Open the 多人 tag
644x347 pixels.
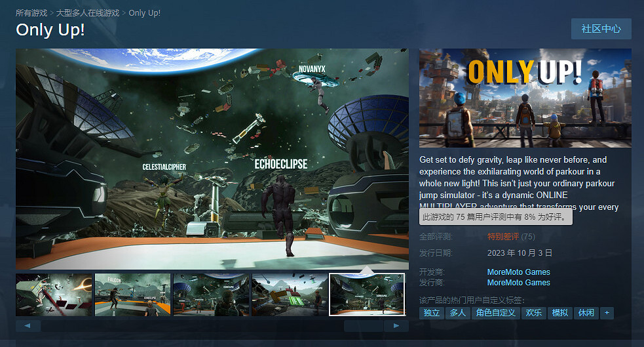(457, 313)
